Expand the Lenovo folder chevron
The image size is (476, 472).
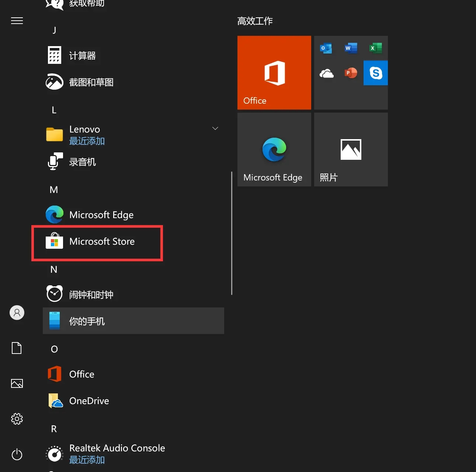pos(215,128)
